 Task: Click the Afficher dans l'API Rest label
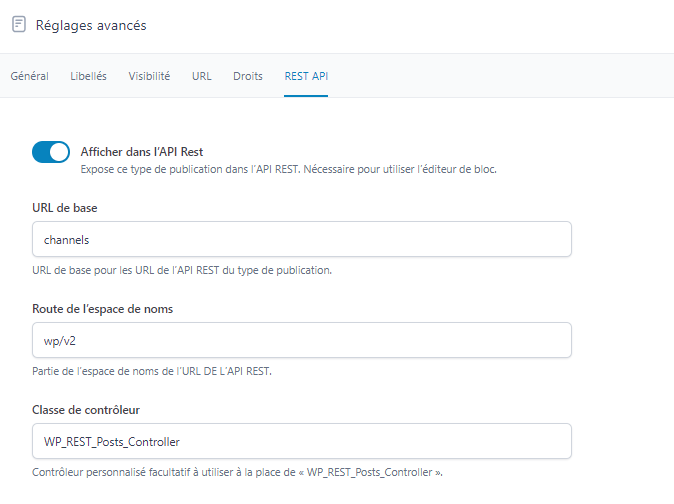(142, 152)
